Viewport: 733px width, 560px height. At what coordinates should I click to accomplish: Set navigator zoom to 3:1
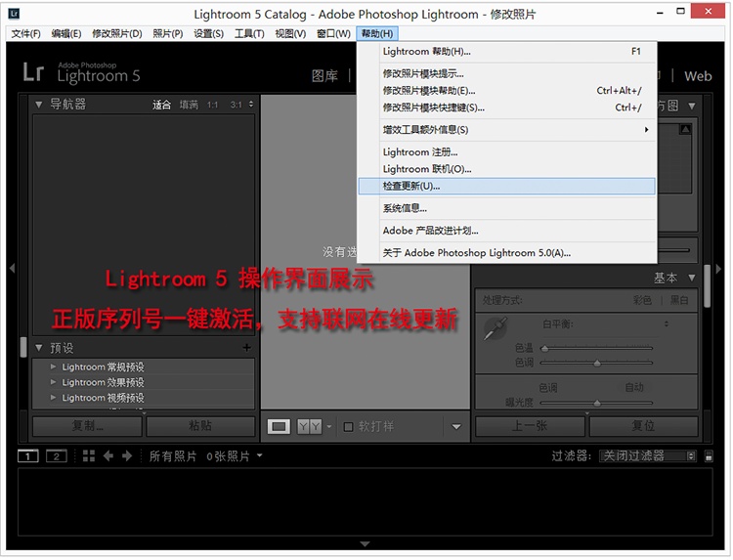237,105
